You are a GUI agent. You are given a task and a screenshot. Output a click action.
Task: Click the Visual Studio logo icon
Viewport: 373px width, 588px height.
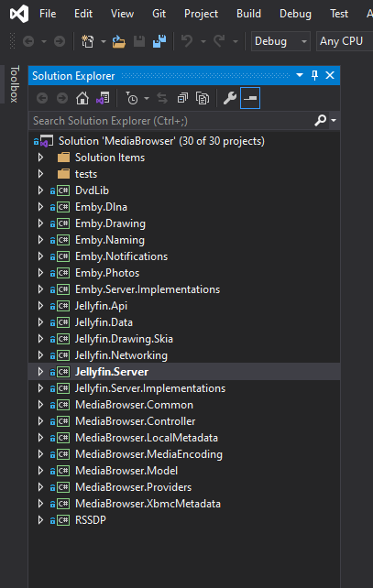coord(18,14)
